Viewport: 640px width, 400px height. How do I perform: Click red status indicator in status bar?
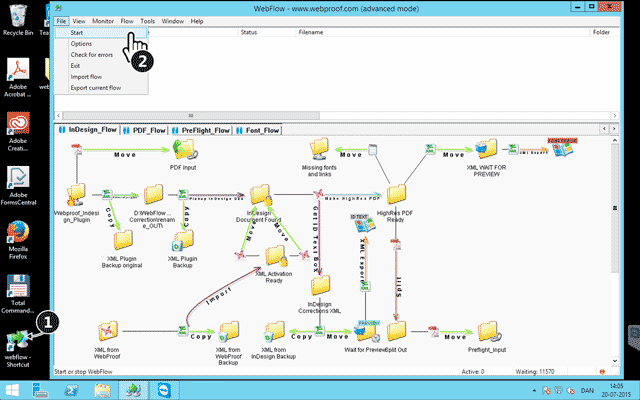tap(602, 371)
